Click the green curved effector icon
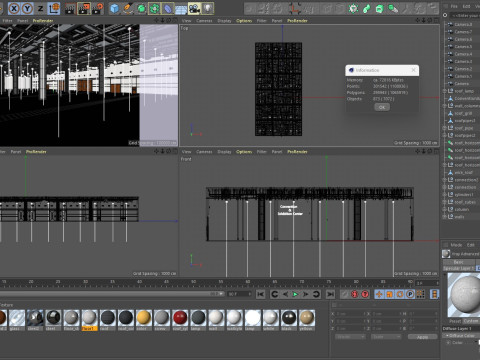Viewport: 480px width, 360px height. pyautogui.click(x=366, y=8)
